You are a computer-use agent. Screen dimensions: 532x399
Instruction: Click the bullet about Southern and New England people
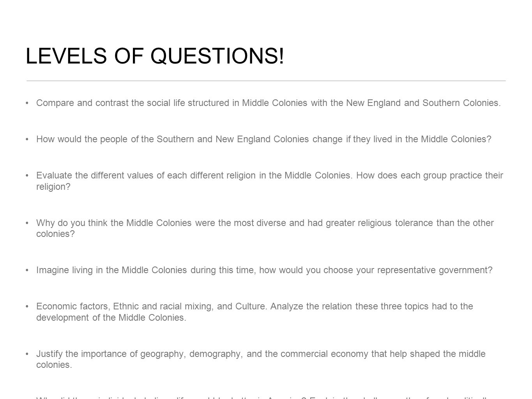click(x=264, y=139)
